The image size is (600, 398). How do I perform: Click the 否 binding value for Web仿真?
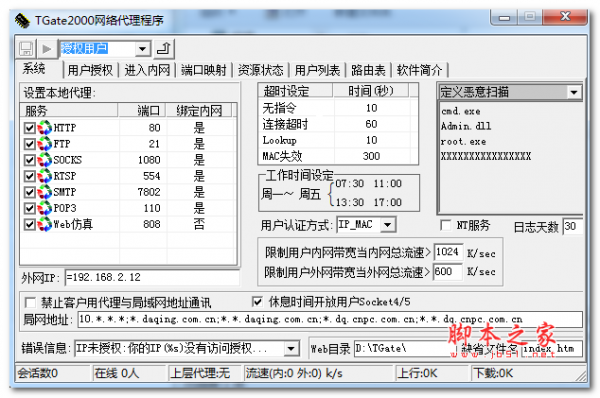tap(199, 224)
